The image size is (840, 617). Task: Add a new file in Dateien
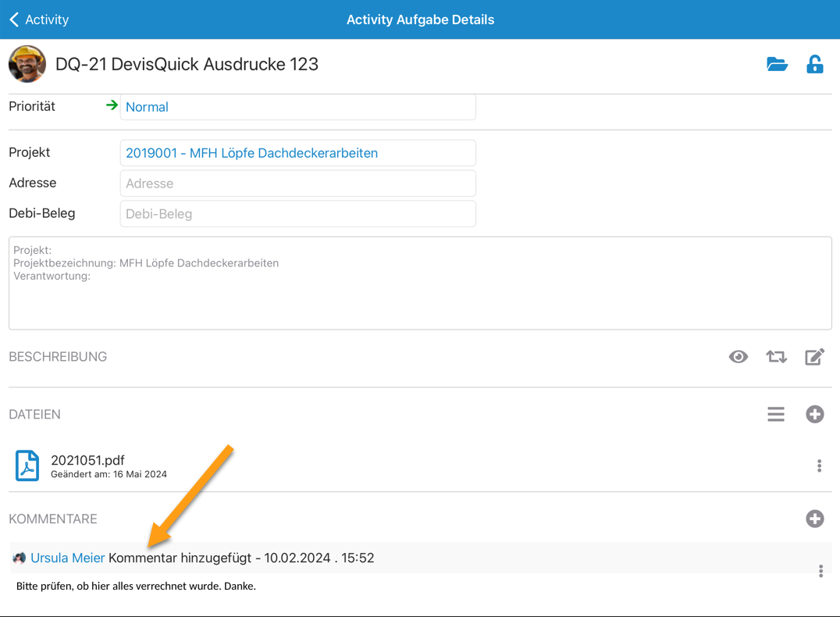814,414
